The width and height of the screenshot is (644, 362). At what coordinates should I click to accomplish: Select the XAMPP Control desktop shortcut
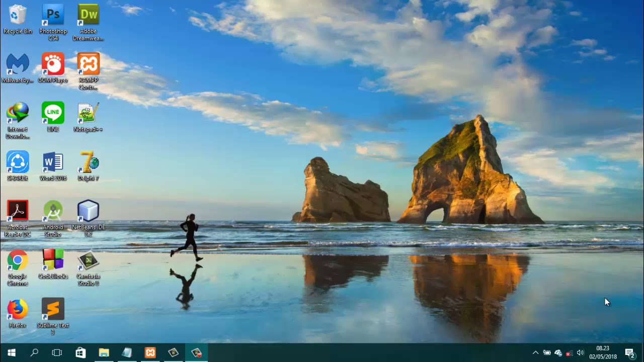[88, 71]
